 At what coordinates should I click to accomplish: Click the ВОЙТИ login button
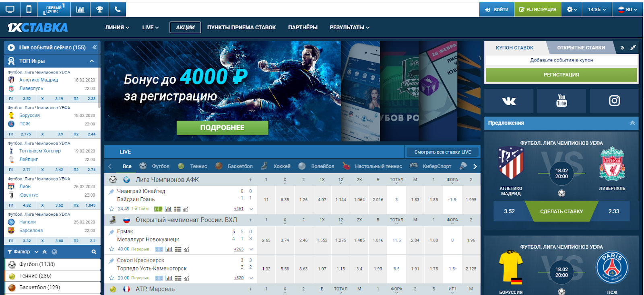click(497, 9)
